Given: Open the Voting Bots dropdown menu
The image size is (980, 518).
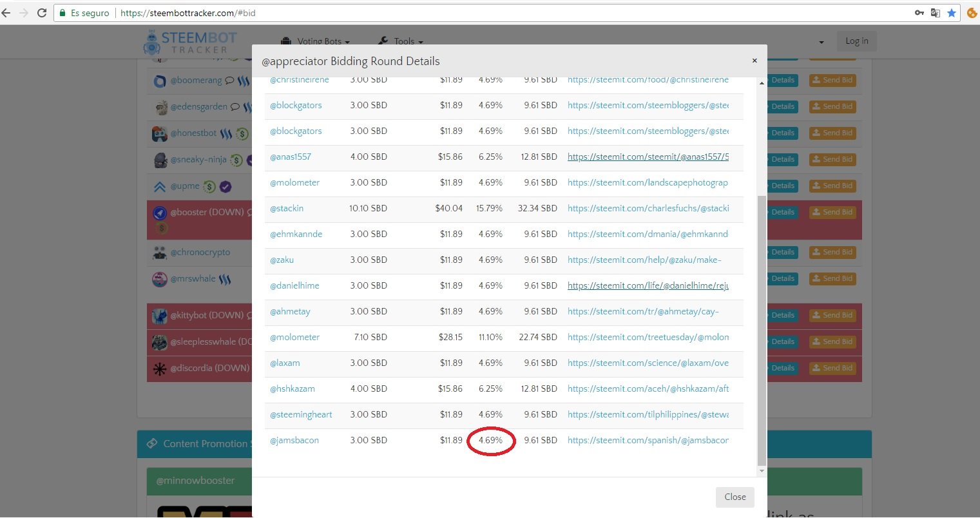Looking at the screenshot, I should point(316,41).
